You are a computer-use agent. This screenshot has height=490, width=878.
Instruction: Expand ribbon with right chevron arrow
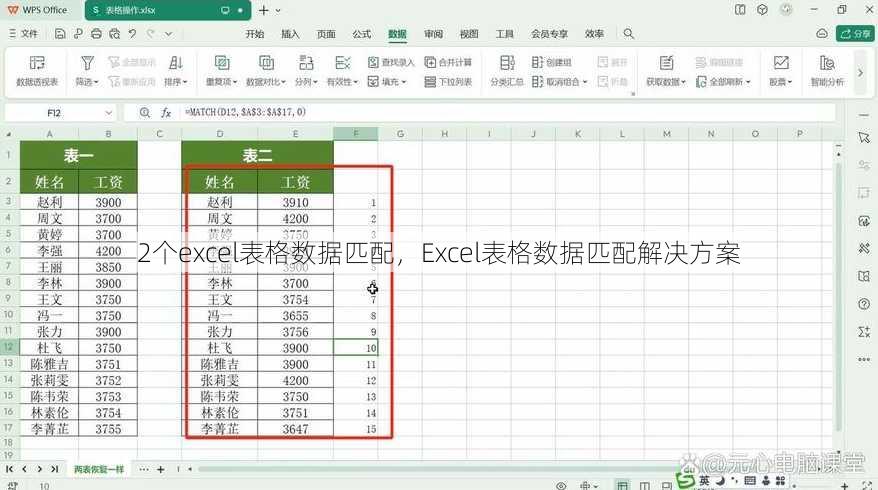(x=861, y=73)
